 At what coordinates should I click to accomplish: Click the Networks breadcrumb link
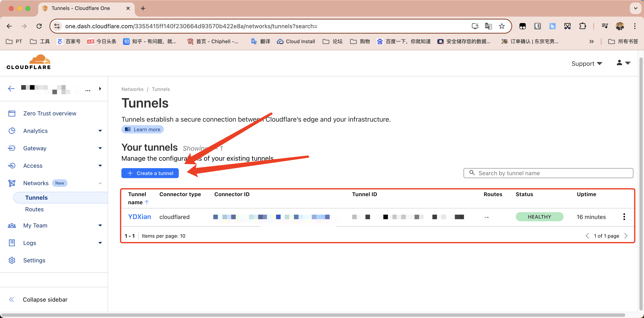tap(132, 89)
